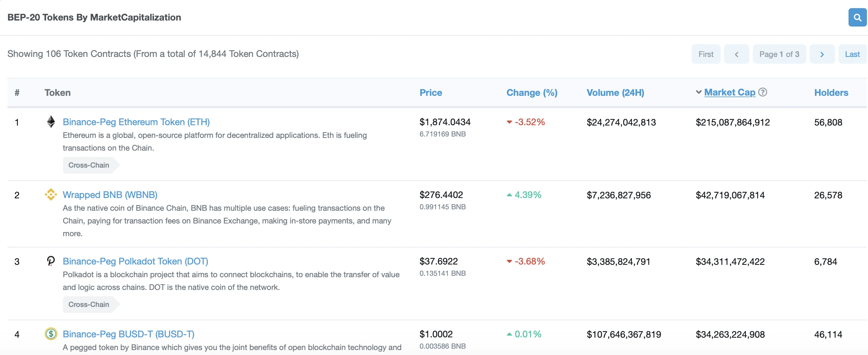Go to previous page chevron
Image resolution: width=868 pixels, height=355 pixels.
pyautogui.click(x=737, y=54)
